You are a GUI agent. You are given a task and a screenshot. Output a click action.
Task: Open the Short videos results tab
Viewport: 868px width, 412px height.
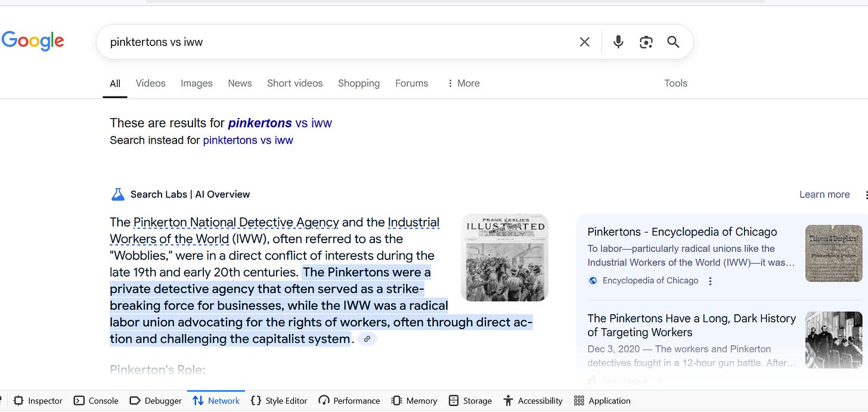(x=295, y=83)
